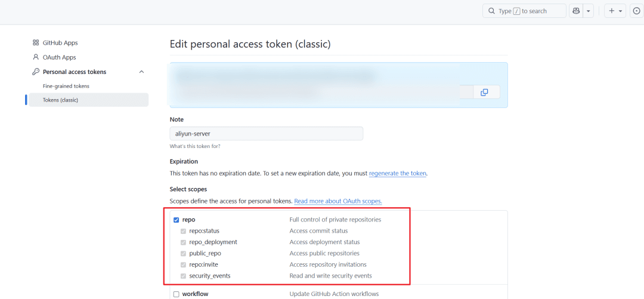Screen dimensions: 644x299
Task: Open the Copilot dropdown arrow menu
Action: click(x=589, y=11)
